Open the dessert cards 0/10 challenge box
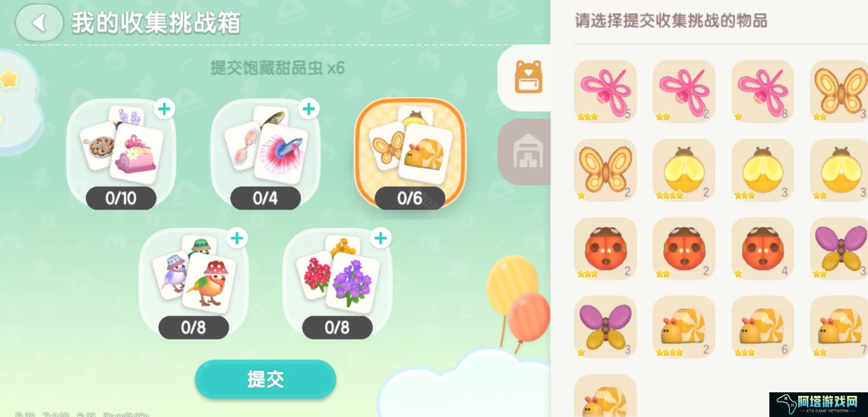This screenshot has height=417, width=868. tap(121, 154)
